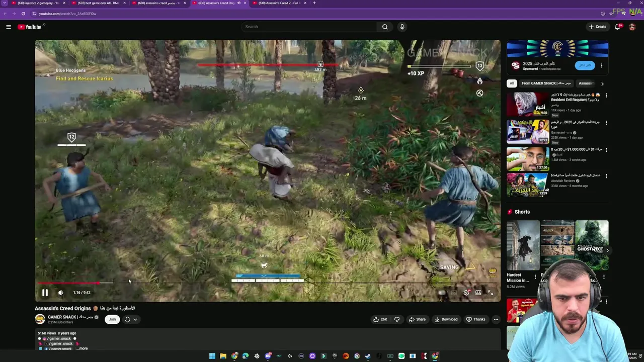Start voice search with the microphone icon

point(402,27)
